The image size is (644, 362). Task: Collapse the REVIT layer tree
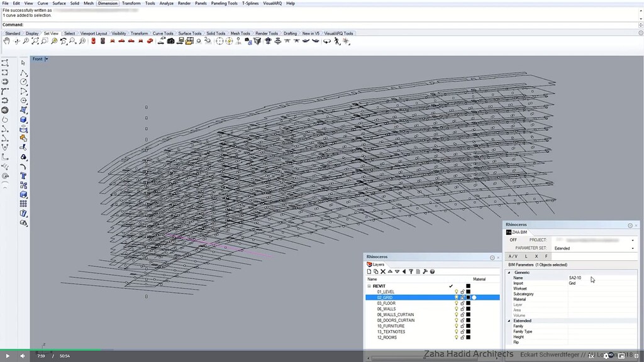[369, 286]
